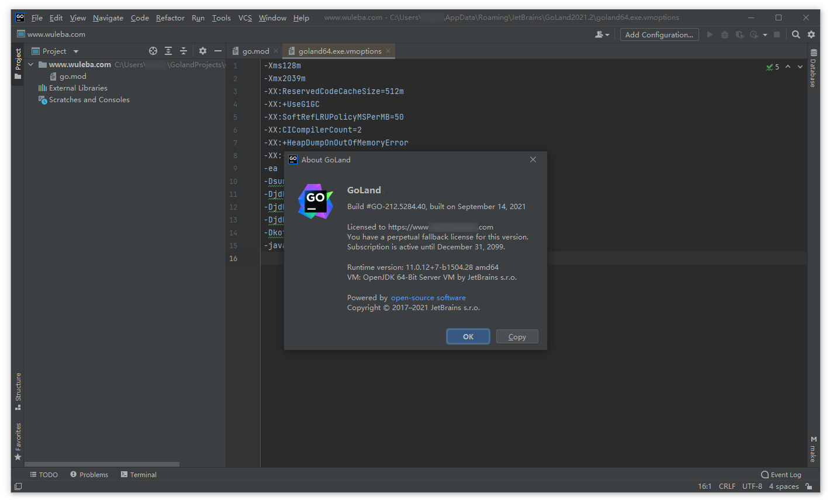Click the Add Configuration button
This screenshot has width=830, height=504.
point(659,34)
